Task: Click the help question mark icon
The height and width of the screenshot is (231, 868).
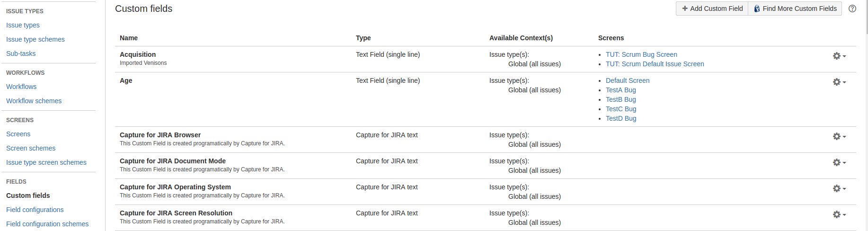Action: (852, 9)
